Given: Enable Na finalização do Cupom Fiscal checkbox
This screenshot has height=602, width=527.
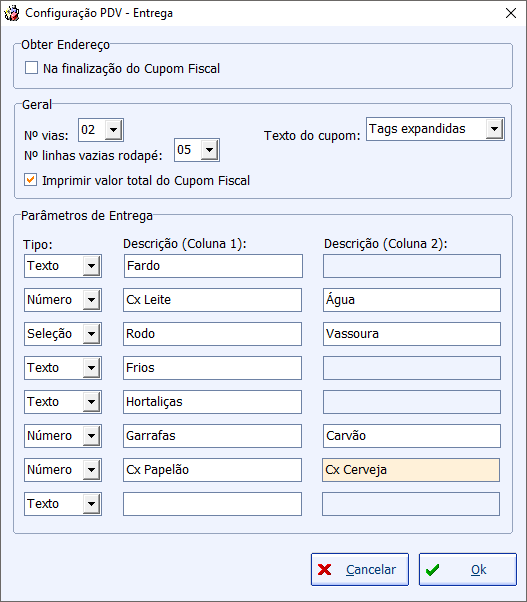Looking at the screenshot, I should 31,68.
